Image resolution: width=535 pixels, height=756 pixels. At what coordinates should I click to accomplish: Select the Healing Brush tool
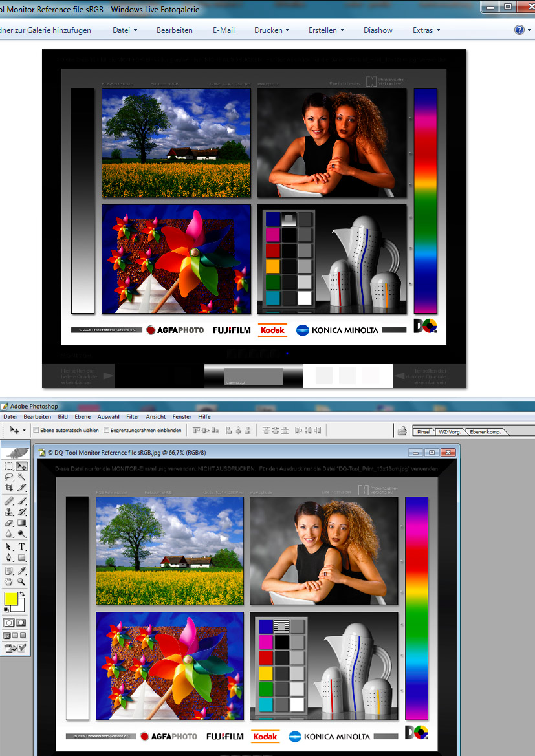pyautogui.click(x=8, y=501)
